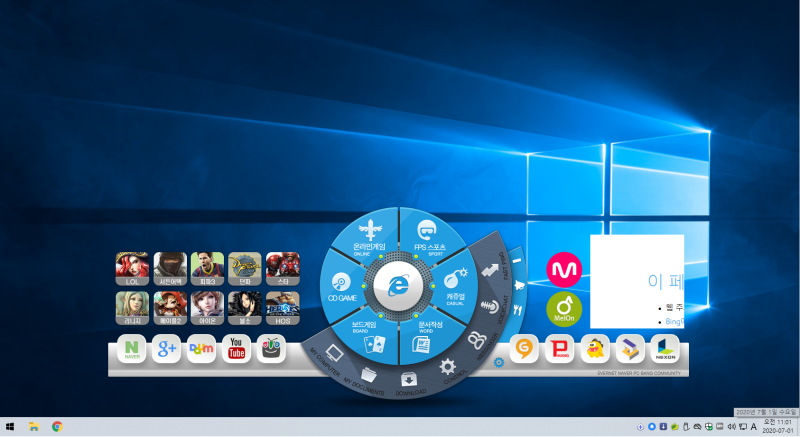Screen dimensions: 800x437
Task: Click the Internet Explorer button in wheel center
Action: (x=398, y=286)
